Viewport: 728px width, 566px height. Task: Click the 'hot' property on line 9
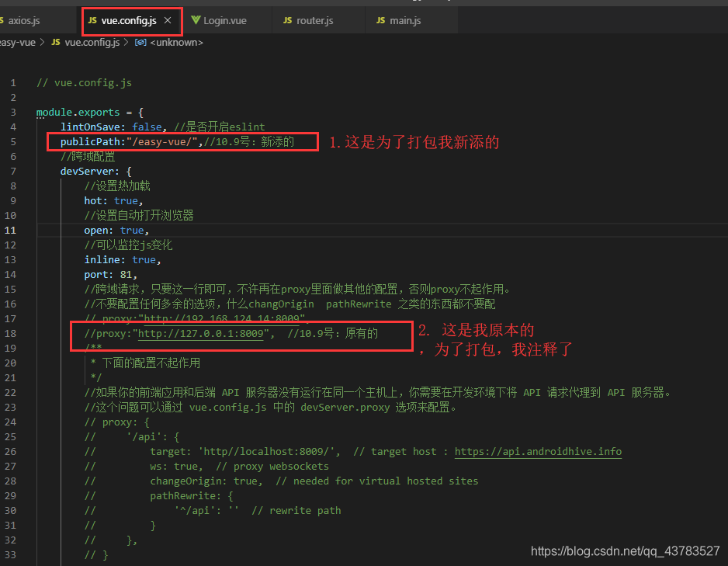click(93, 200)
